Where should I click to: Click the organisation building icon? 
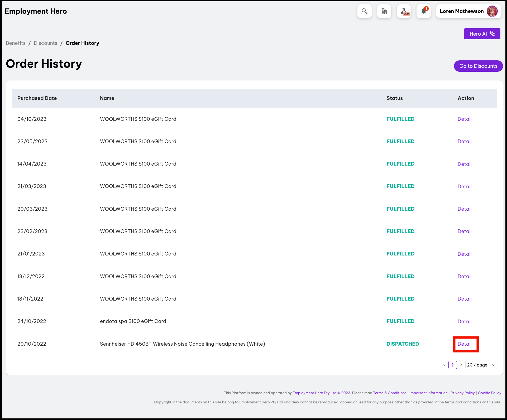point(384,11)
